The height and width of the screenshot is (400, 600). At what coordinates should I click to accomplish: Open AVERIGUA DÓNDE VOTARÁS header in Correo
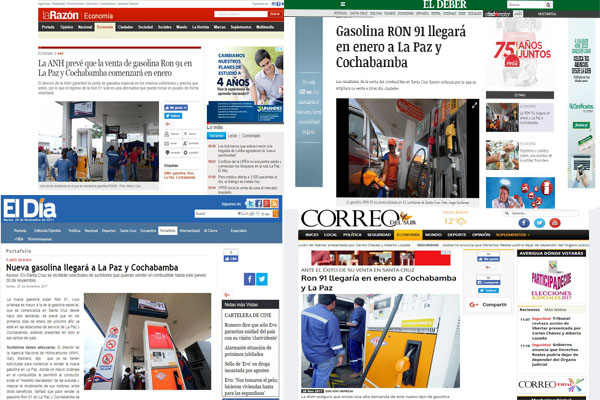[x=551, y=253]
